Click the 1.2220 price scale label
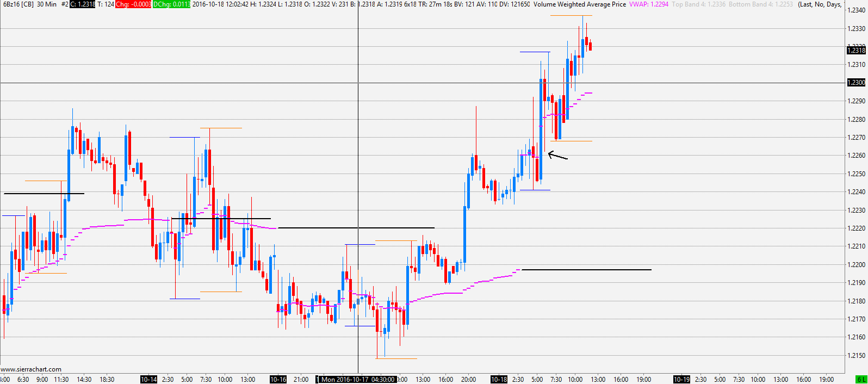 (857, 228)
